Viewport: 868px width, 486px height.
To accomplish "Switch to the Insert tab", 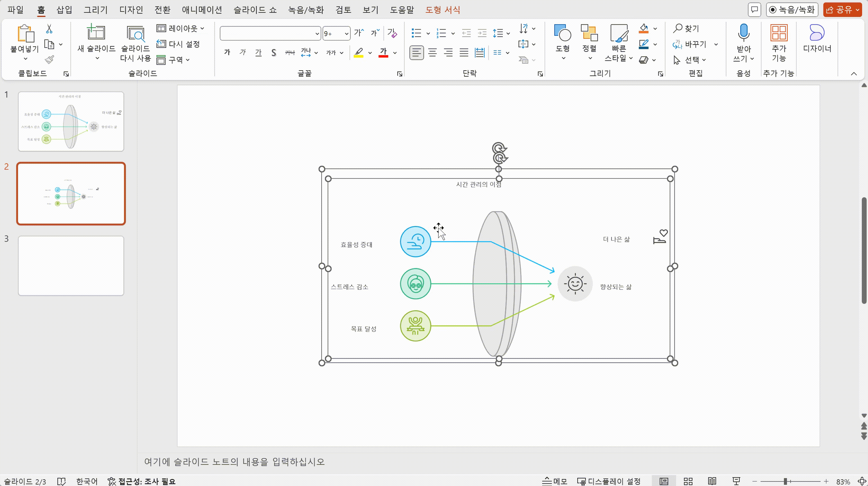I will (64, 10).
